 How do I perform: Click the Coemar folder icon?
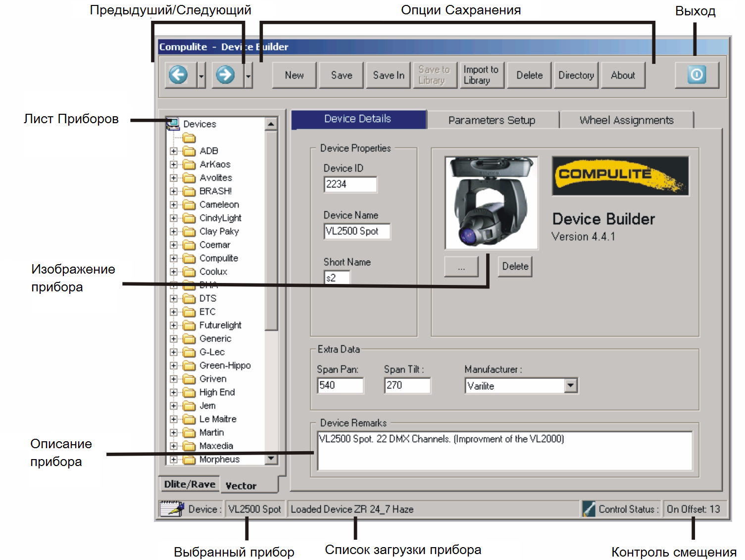(x=189, y=245)
